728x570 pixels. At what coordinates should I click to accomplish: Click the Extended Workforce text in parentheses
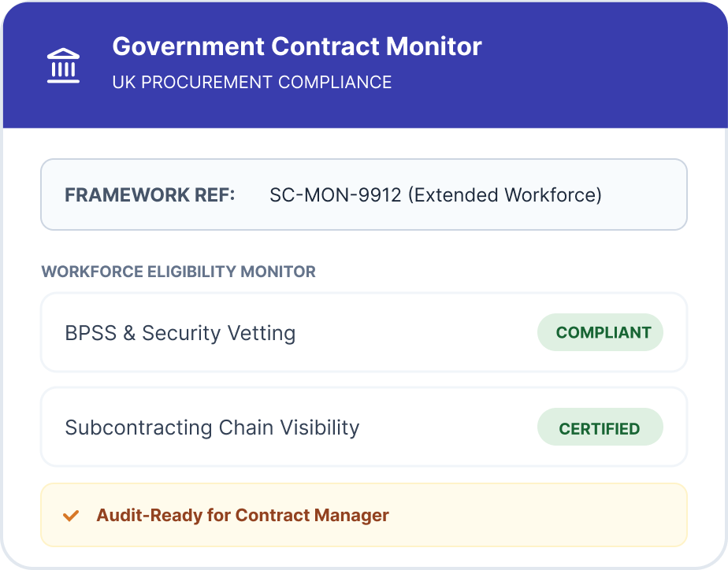point(504,194)
